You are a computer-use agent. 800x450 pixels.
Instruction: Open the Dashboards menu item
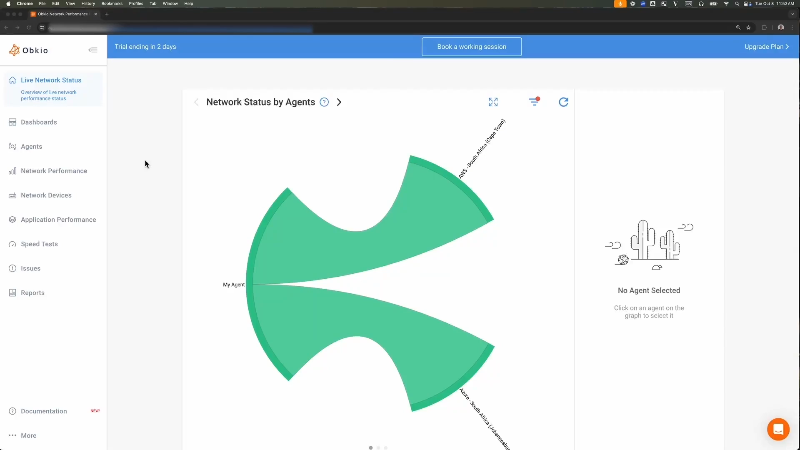tap(39, 122)
